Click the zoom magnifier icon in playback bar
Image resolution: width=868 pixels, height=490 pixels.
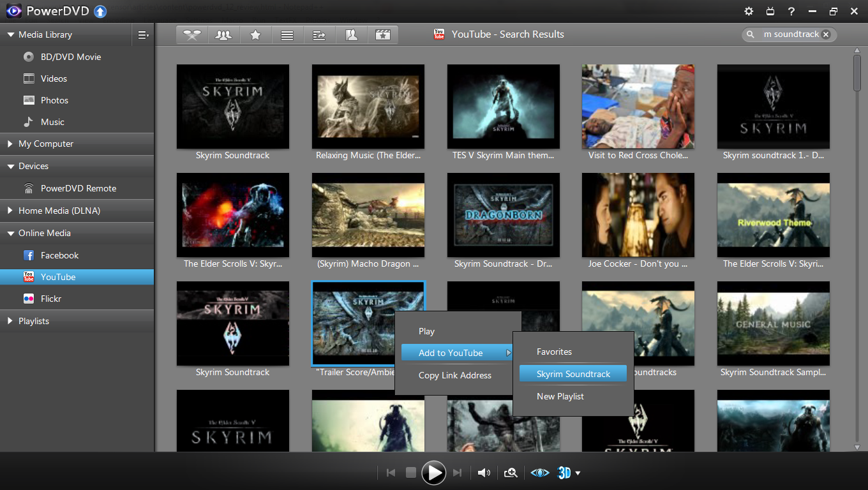pyautogui.click(x=511, y=473)
